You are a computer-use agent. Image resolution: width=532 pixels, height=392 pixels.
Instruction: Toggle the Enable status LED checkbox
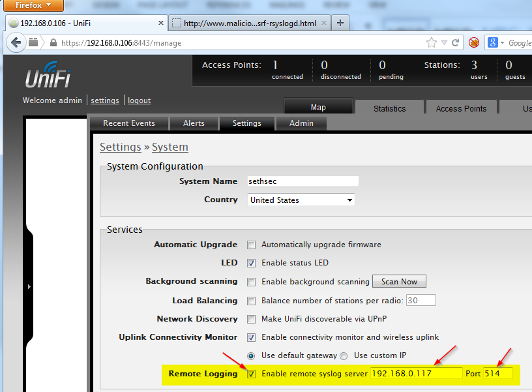click(x=251, y=263)
